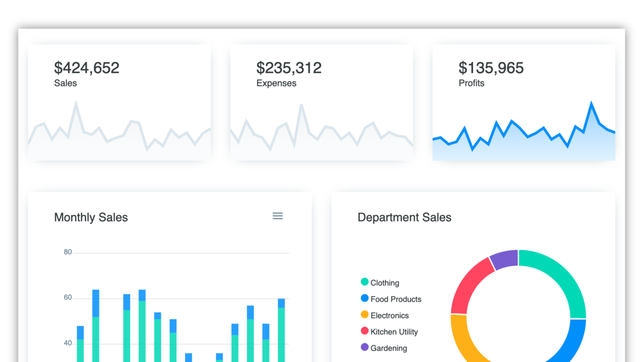Click the Monthly Sales chart title

pos(91,218)
